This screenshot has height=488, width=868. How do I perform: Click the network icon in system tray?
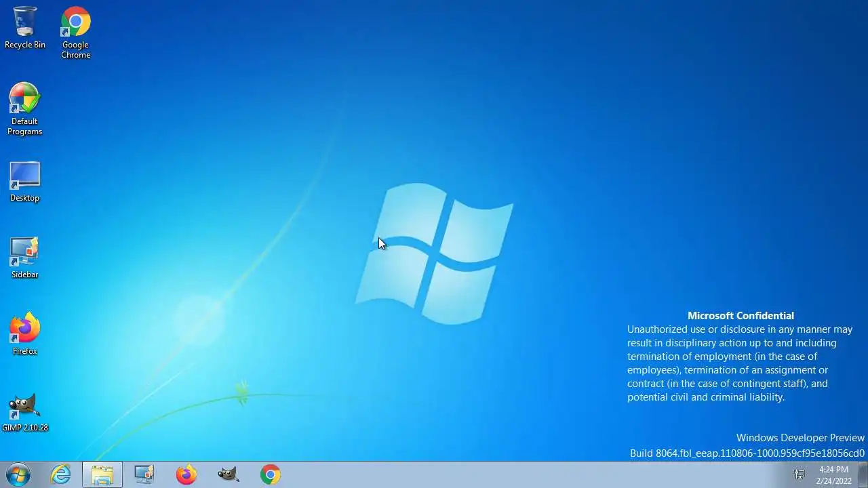tap(800, 474)
